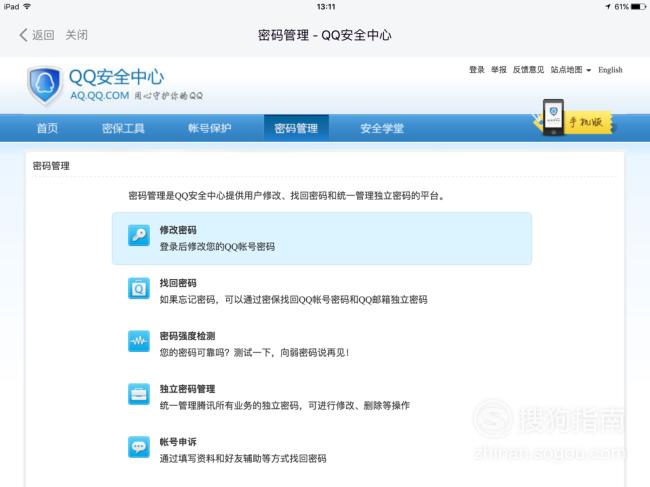
Task: Click the 找回密码 Q icon
Action: click(139, 288)
